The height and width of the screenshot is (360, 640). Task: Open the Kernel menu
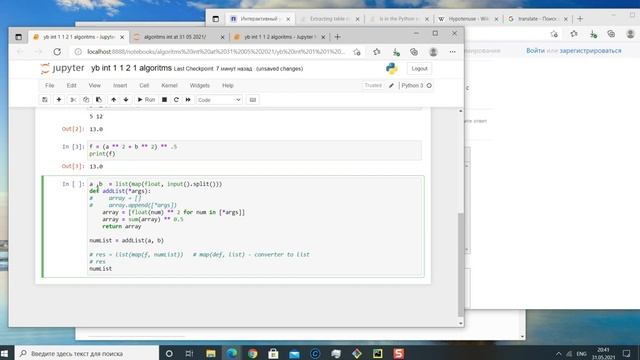(169, 85)
